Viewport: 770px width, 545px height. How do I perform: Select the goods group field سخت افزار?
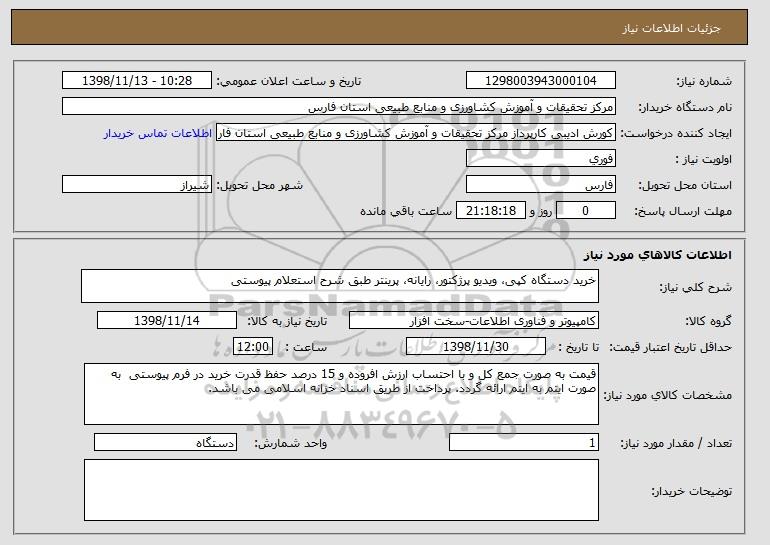(x=474, y=321)
